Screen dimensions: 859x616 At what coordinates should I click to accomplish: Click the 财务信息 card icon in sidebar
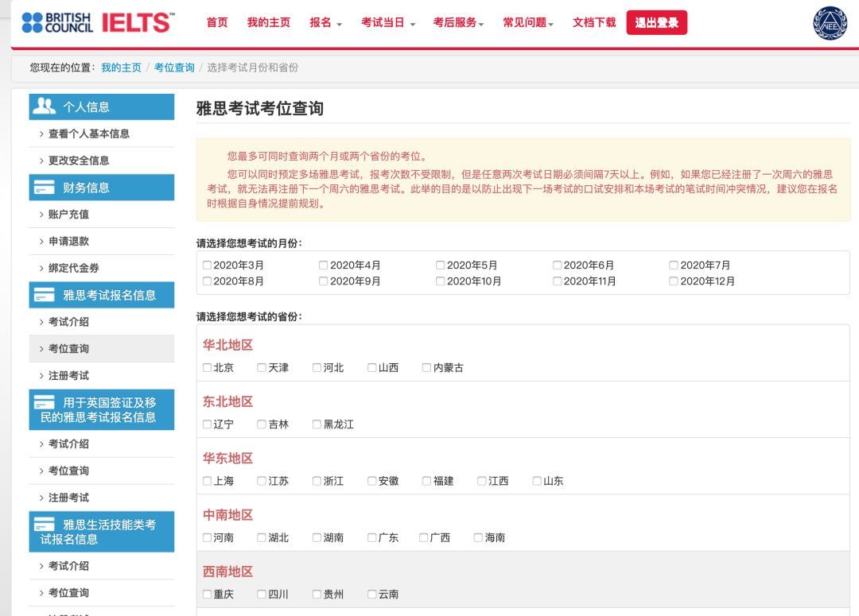(x=45, y=188)
